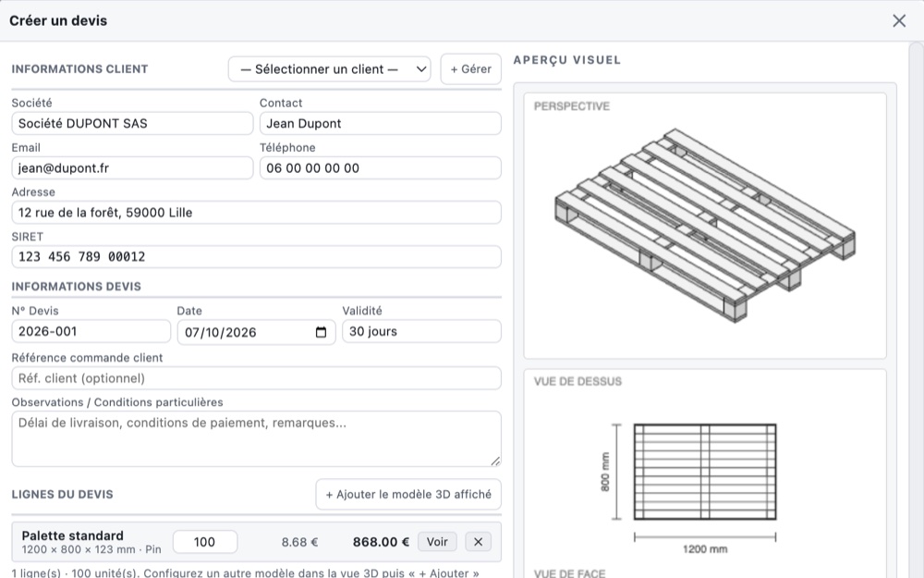
Task: Click the INFORMATIONS CLIENT heading
Action: [79, 69]
